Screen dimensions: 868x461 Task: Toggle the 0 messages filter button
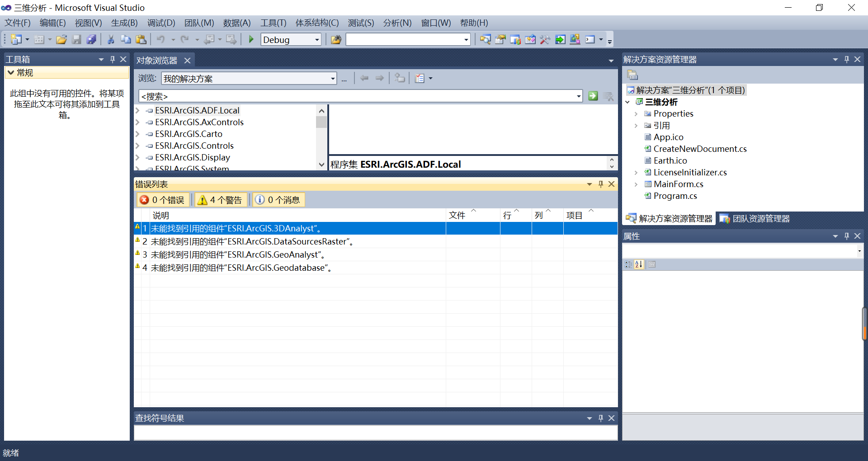click(278, 200)
